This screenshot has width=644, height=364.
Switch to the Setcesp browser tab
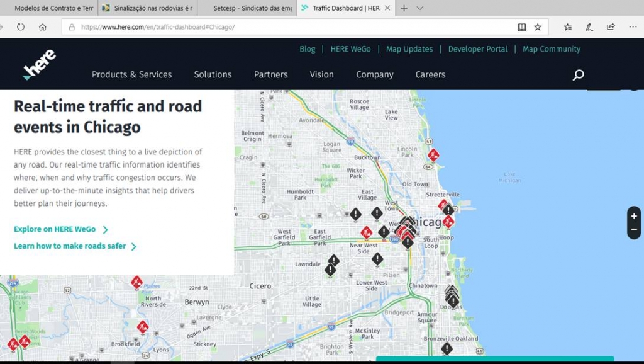(252, 8)
